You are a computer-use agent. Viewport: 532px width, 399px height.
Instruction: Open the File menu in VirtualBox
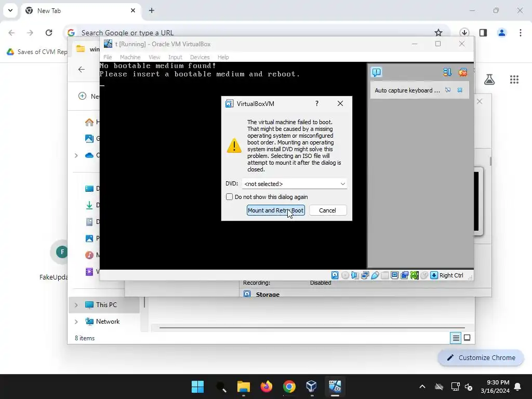108,57
